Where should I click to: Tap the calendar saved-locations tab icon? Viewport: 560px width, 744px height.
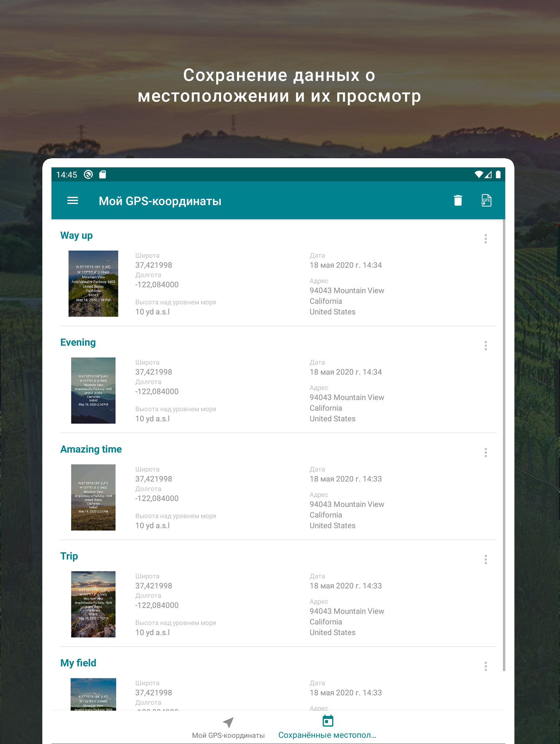(x=328, y=721)
